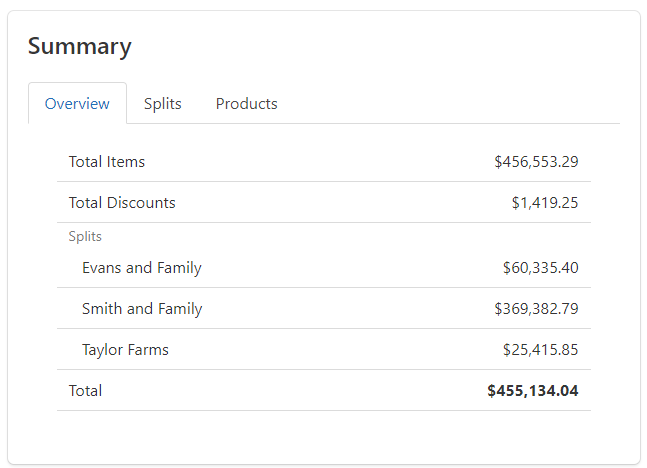Click the $369,382.79 amount

[536, 309]
